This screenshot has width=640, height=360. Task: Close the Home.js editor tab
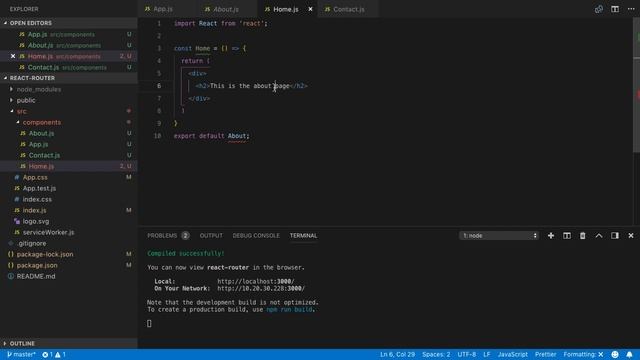pos(310,9)
